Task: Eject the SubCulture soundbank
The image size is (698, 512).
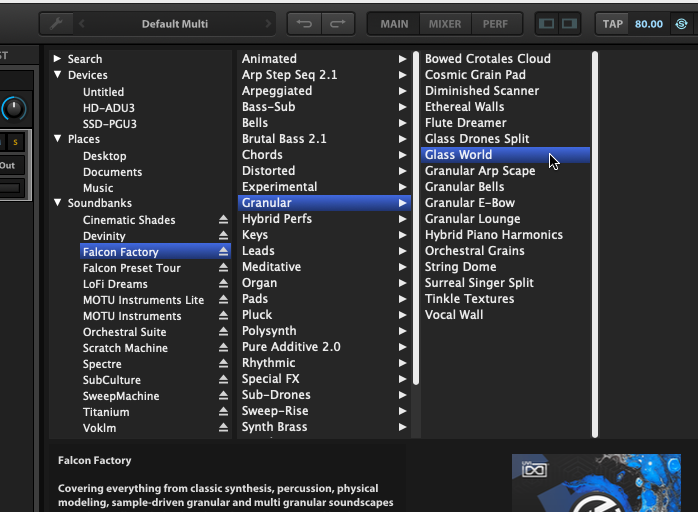Action: click(x=223, y=380)
